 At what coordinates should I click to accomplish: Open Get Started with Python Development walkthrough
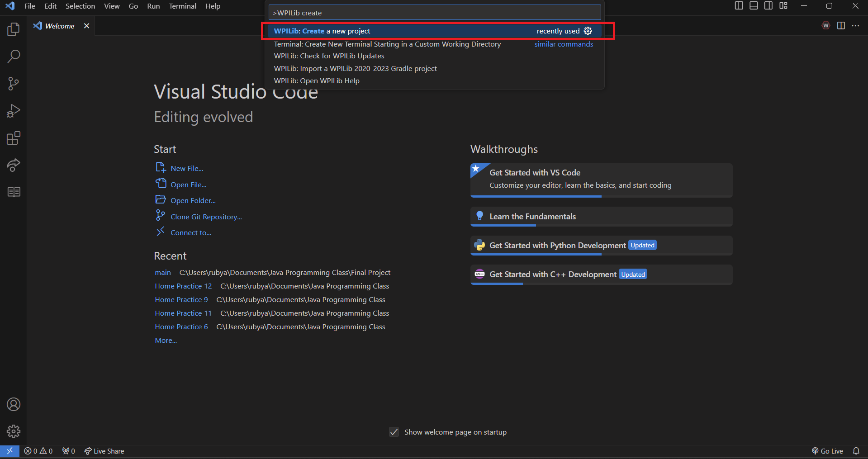[601, 246]
